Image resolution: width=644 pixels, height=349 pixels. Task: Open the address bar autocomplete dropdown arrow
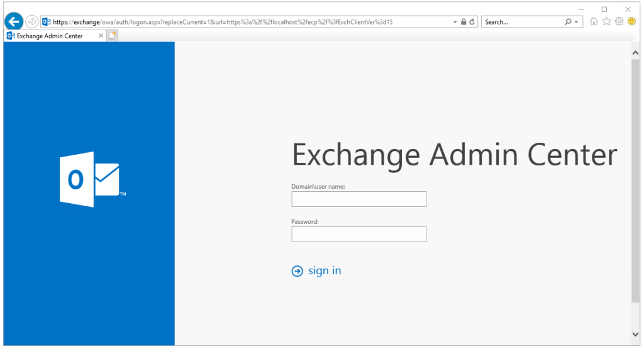(455, 22)
